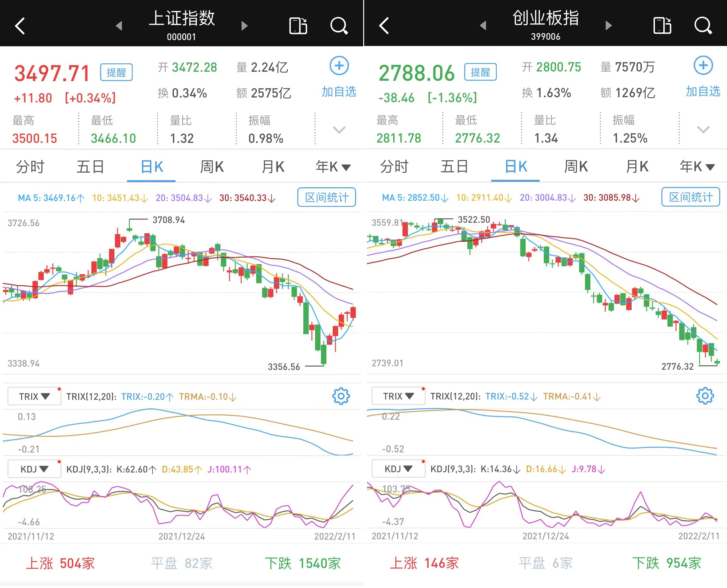Go back from the 上证指数 page

click(x=20, y=26)
